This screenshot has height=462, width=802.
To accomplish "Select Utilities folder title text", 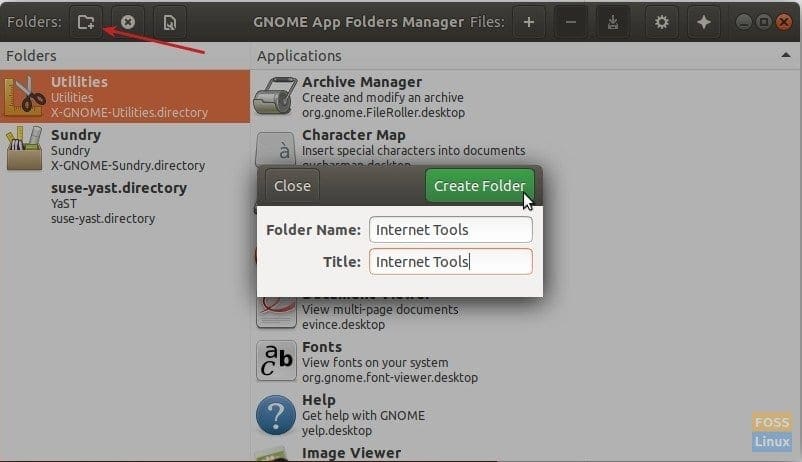I will [x=79, y=82].
